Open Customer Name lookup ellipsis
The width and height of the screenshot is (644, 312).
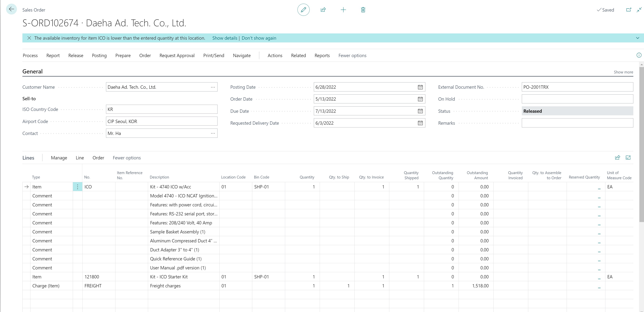click(x=213, y=87)
